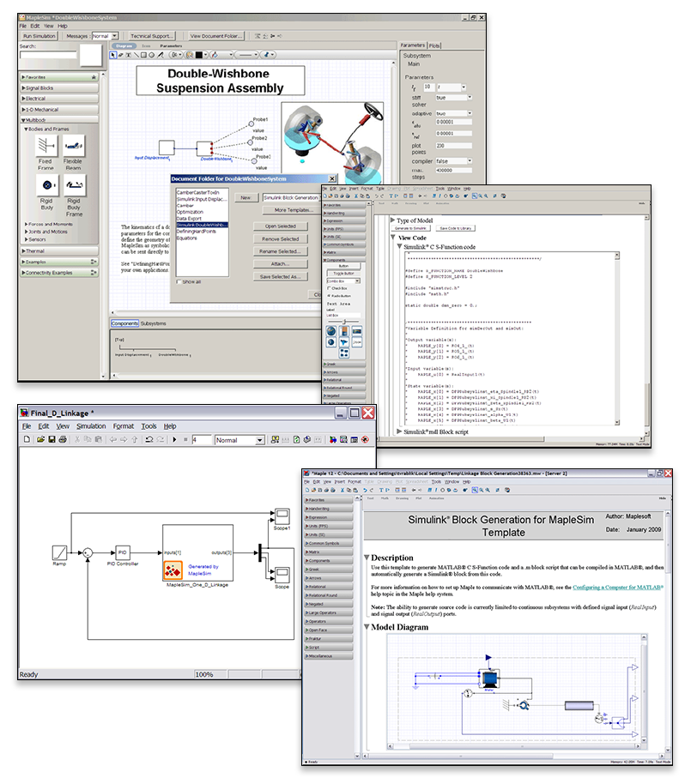Expand the 1-D Mechanical palette
This screenshot has width=691, height=784.
click(x=59, y=110)
